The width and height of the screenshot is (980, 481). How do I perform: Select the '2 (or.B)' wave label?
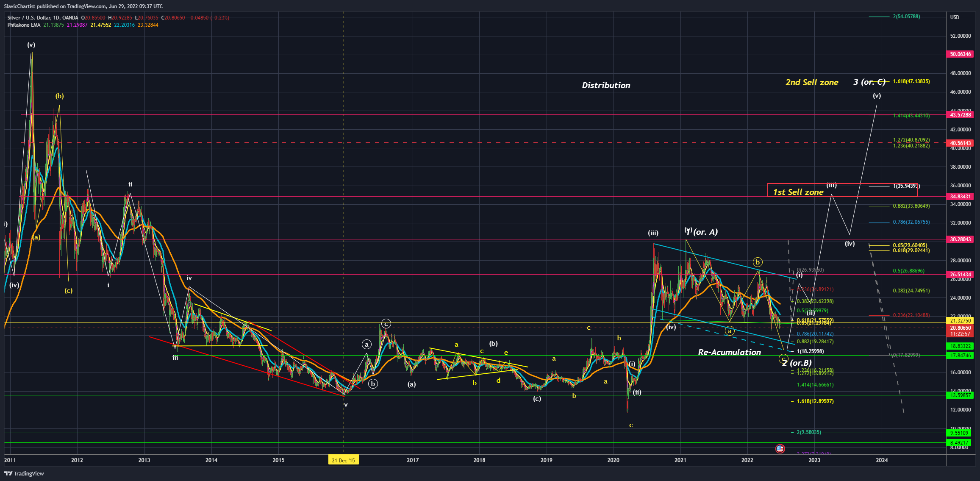797,363
